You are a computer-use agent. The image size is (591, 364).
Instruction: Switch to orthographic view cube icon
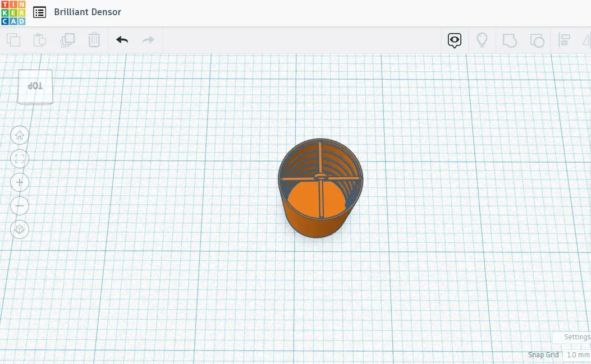20,229
